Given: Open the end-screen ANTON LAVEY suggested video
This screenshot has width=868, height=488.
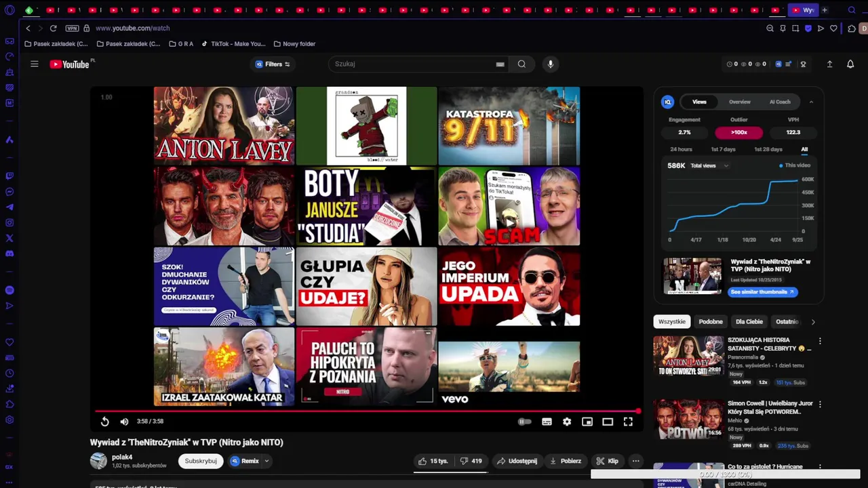Looking at the screenshot, I should click(x=224, y=125).
